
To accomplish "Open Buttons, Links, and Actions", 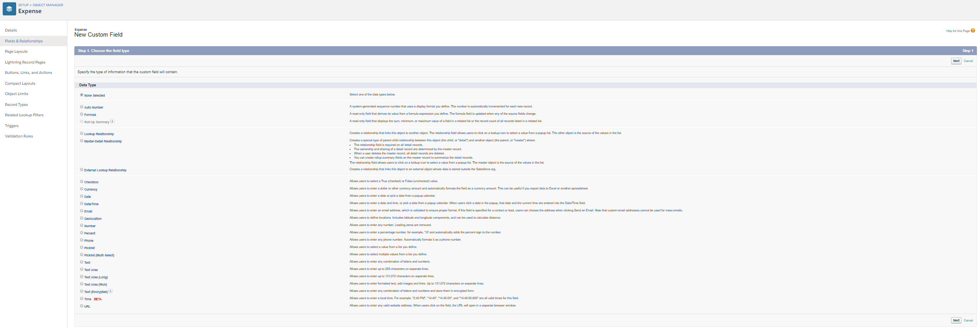I will click(28, 73).
